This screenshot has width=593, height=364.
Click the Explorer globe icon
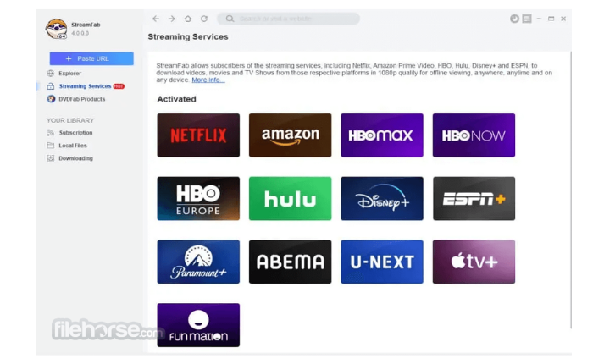(51, 74)
